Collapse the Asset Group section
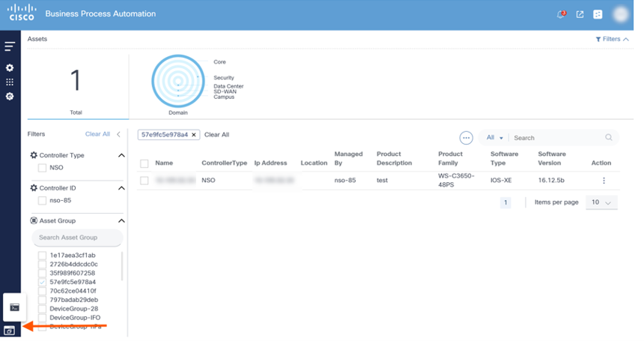644x341 pixels. point(121,221)
